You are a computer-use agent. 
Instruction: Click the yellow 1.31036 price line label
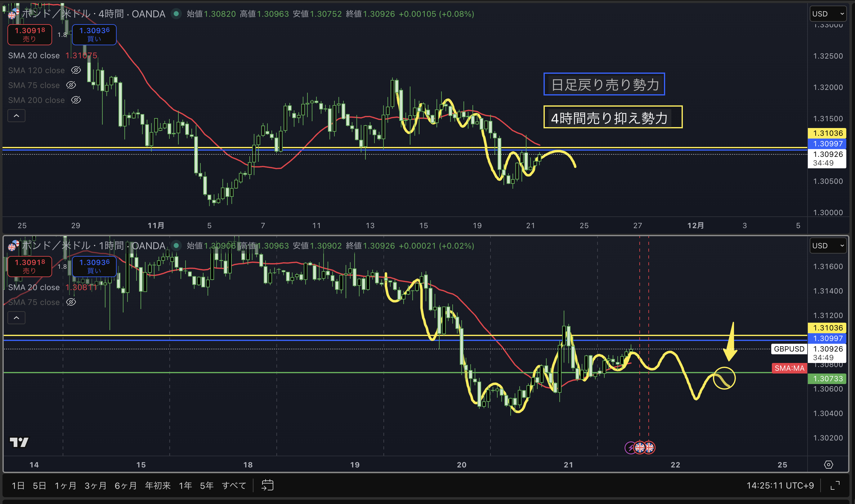tap(827, 133)
